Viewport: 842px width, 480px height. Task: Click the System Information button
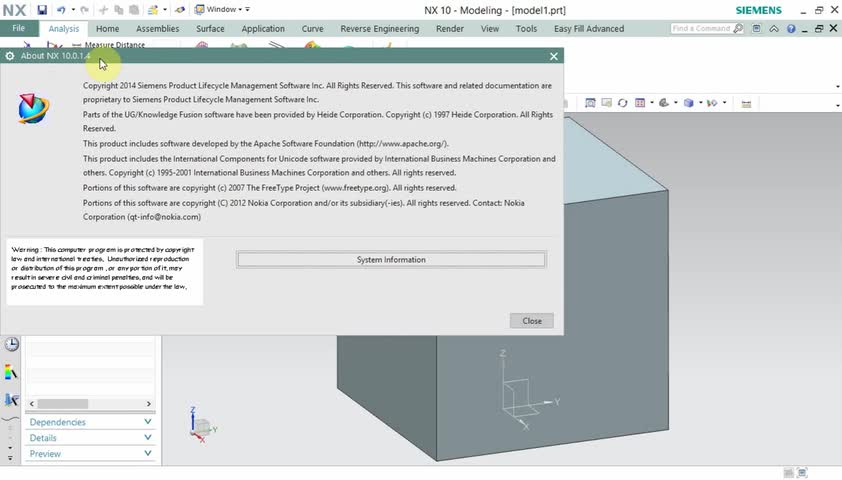point(391,259)
